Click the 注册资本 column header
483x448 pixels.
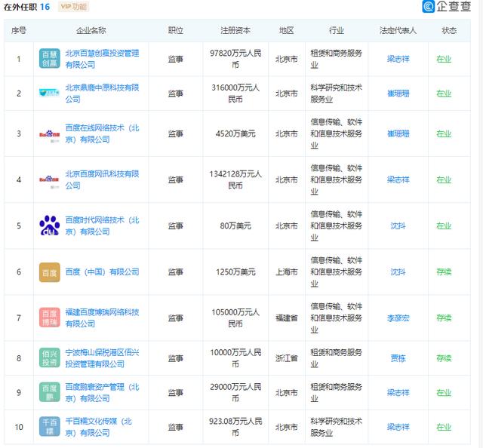[235, 30]
